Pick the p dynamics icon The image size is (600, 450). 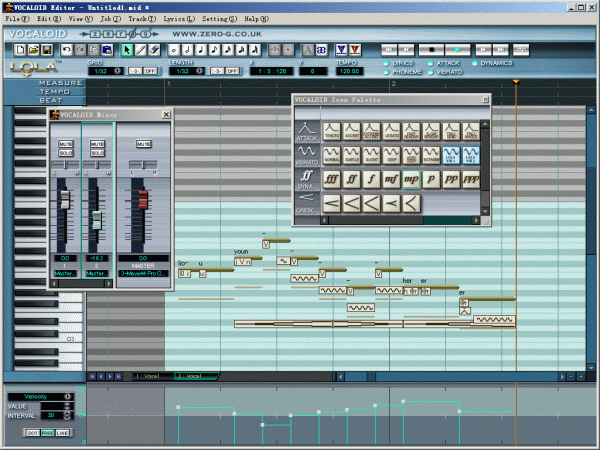(x=431, y=179)
